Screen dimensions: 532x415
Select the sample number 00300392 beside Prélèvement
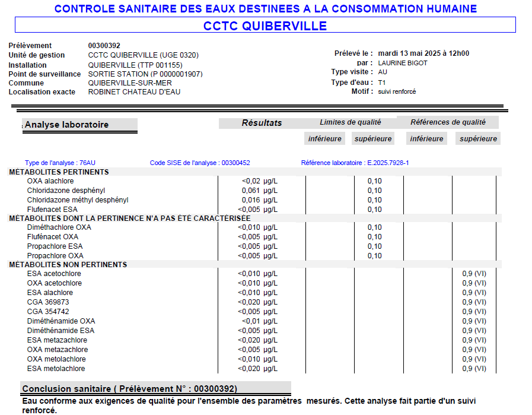pos(104,46)
